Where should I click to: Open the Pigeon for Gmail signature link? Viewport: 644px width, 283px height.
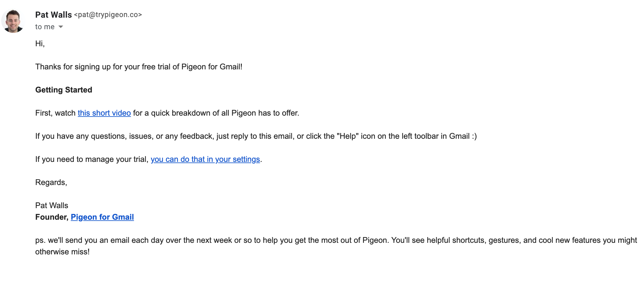102,217
